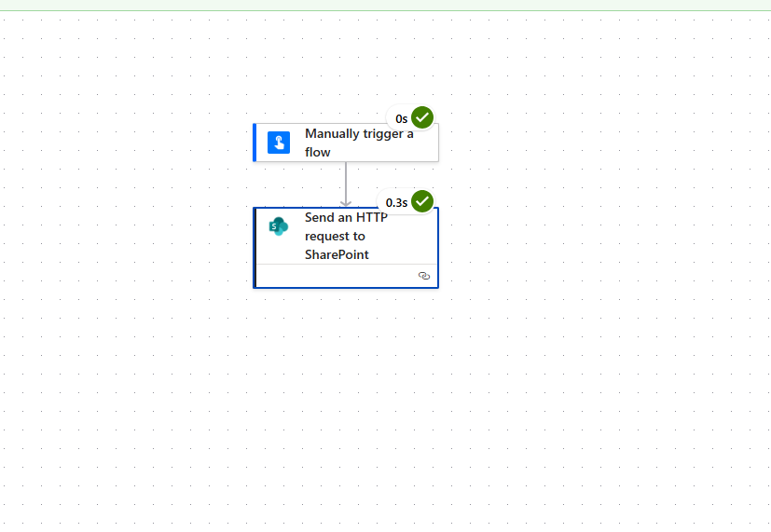Screen dimensions: 771x532
Task: Click the connection link icon in action footer
Action: coord(424,276)
